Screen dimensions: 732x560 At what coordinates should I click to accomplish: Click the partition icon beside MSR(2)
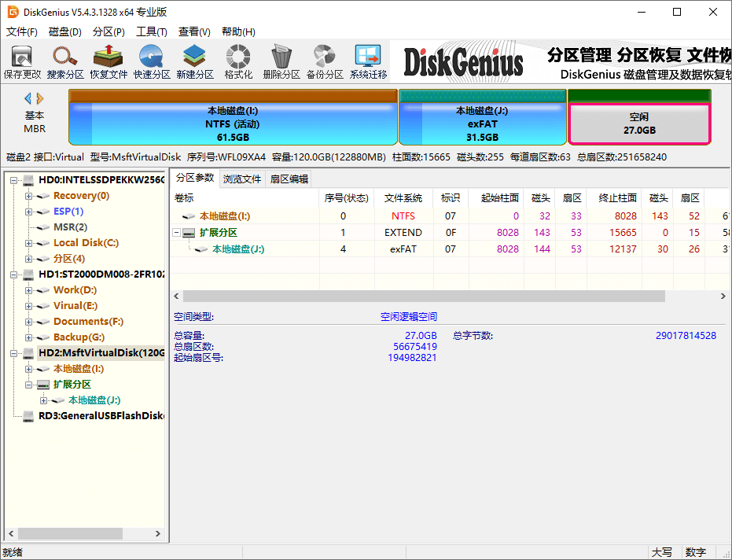(x=43, y=227)
